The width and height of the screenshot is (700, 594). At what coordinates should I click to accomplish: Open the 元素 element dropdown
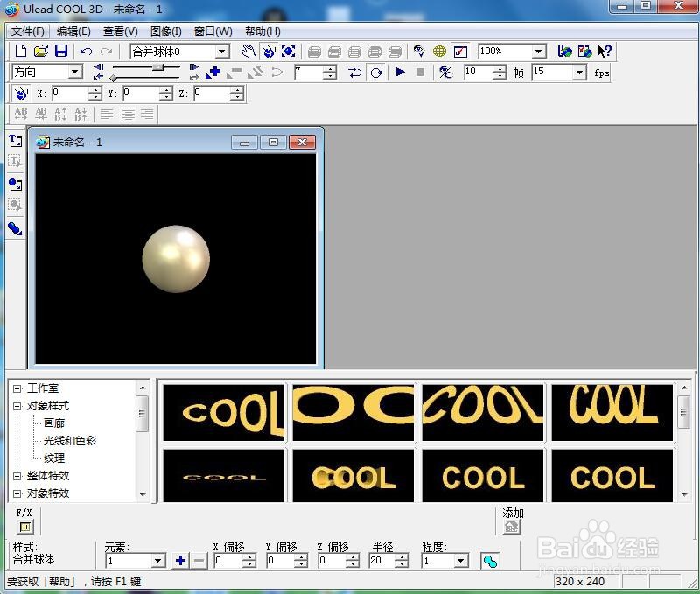click(x=158, y=561)
